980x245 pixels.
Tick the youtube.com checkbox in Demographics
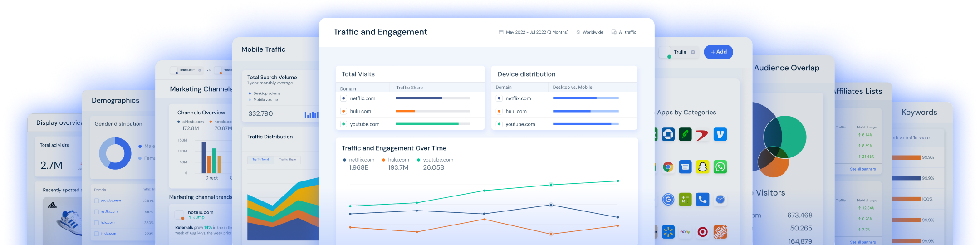pyautogui.click(x=97, y=201)
